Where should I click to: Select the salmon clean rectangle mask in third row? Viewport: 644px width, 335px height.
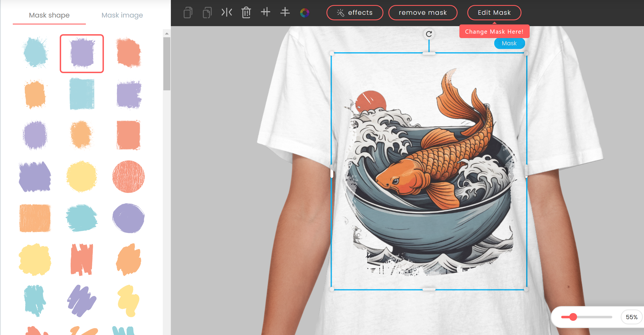tap(129, 135)
